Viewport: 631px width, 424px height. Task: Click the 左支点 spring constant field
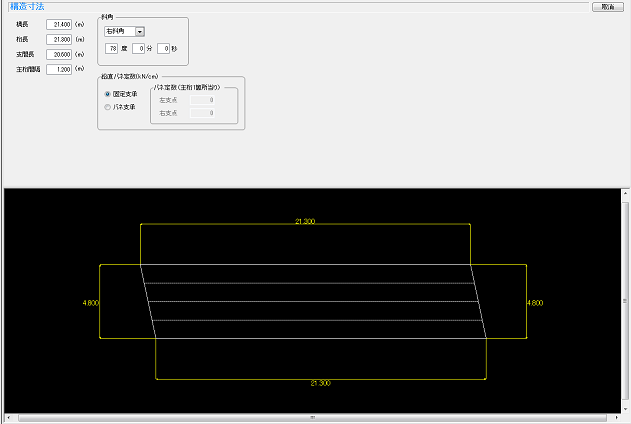point(202,100)
